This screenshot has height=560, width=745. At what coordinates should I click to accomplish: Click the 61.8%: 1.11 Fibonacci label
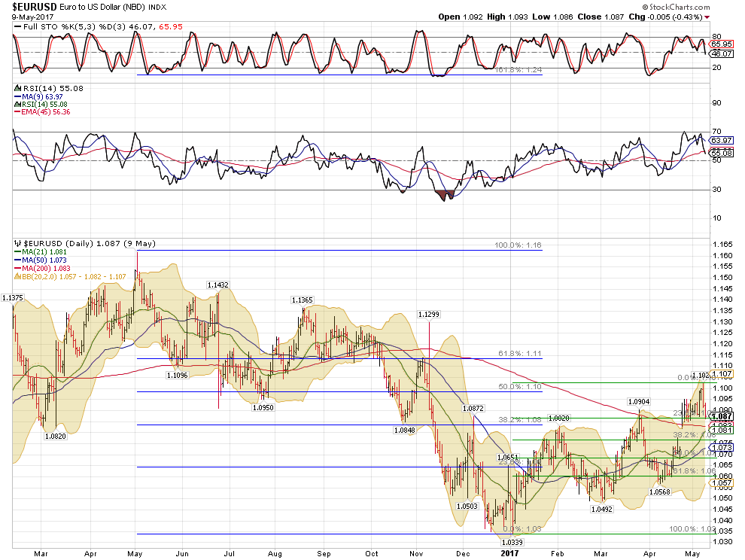pos(519,353)
